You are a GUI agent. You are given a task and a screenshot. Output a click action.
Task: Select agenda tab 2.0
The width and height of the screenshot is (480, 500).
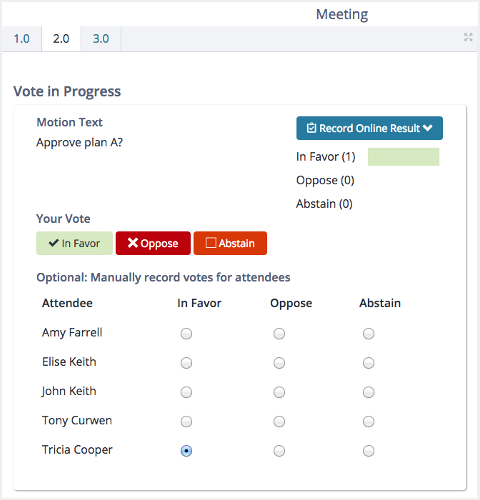click(61, 39)
